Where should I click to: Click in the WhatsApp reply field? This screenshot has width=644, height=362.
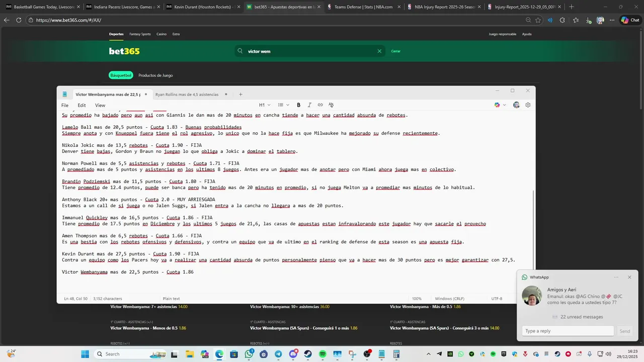coord(568,331)
